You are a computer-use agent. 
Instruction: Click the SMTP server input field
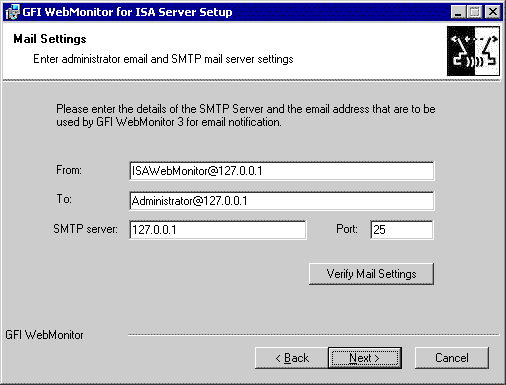(x=218, y=230)
